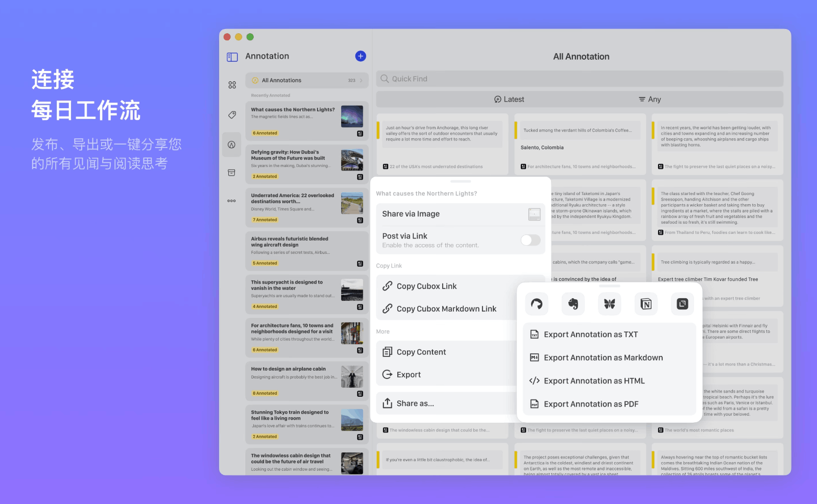Send to Ulysses with butterfly icon
The width and height of the screenshot is (817, 504).
pyautogui.click(x=609, y=304)
